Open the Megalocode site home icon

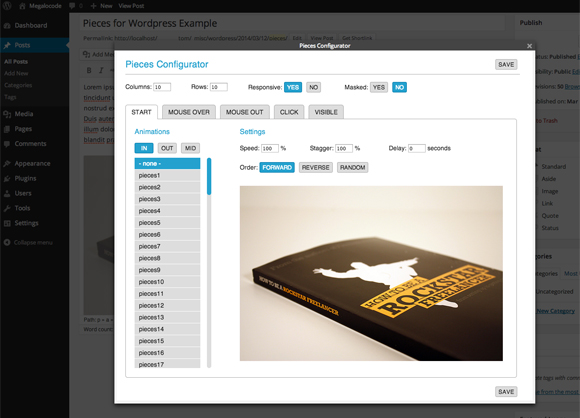pos(22,6)
